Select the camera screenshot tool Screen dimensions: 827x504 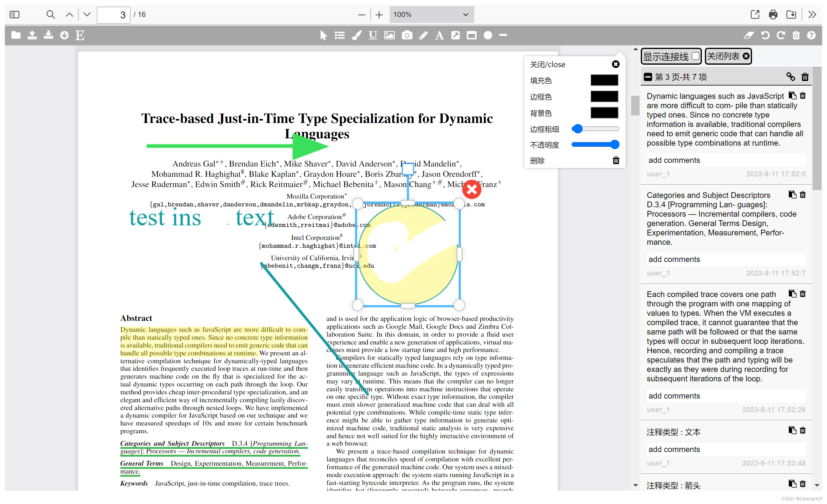coord(407,35)
